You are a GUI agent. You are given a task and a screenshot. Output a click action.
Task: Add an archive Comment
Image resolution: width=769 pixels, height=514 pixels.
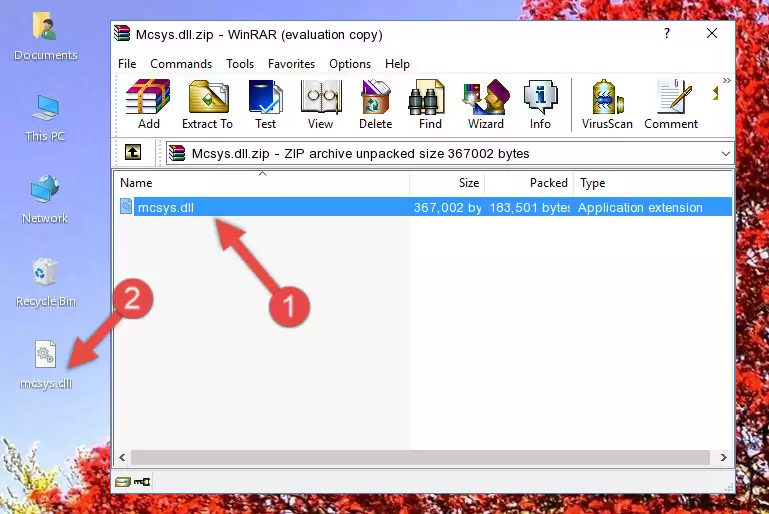(x=671, y=104)
